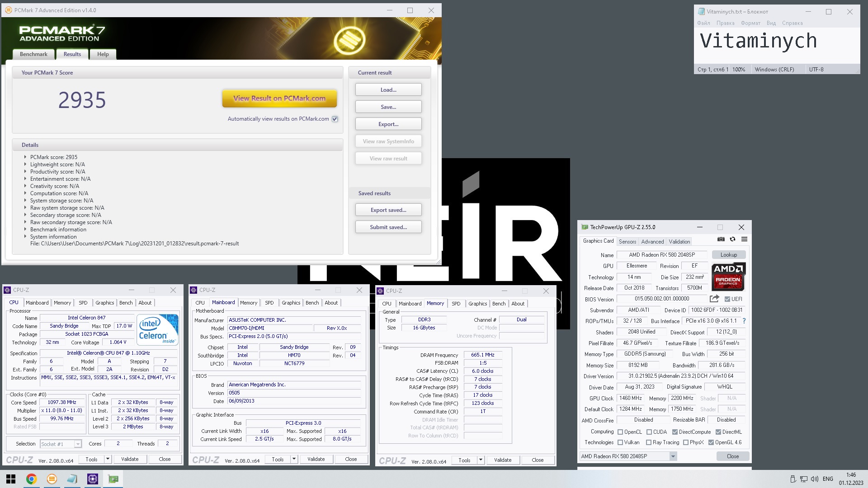
Task: Toggle the OpenCL checkbox
Action: 620,432
